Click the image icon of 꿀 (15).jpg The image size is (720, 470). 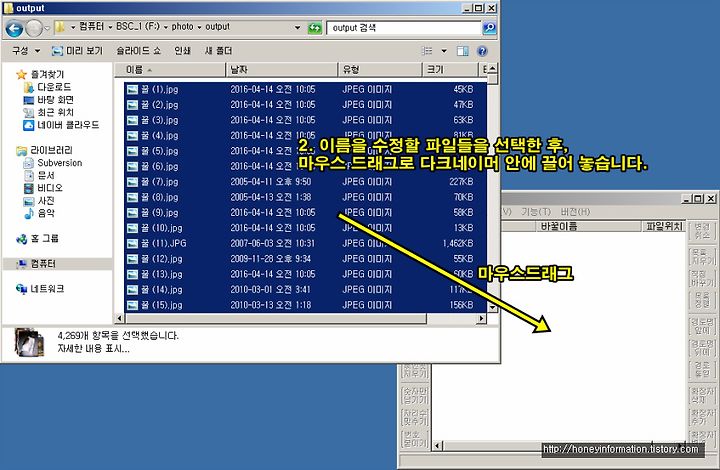pos(132,305)
